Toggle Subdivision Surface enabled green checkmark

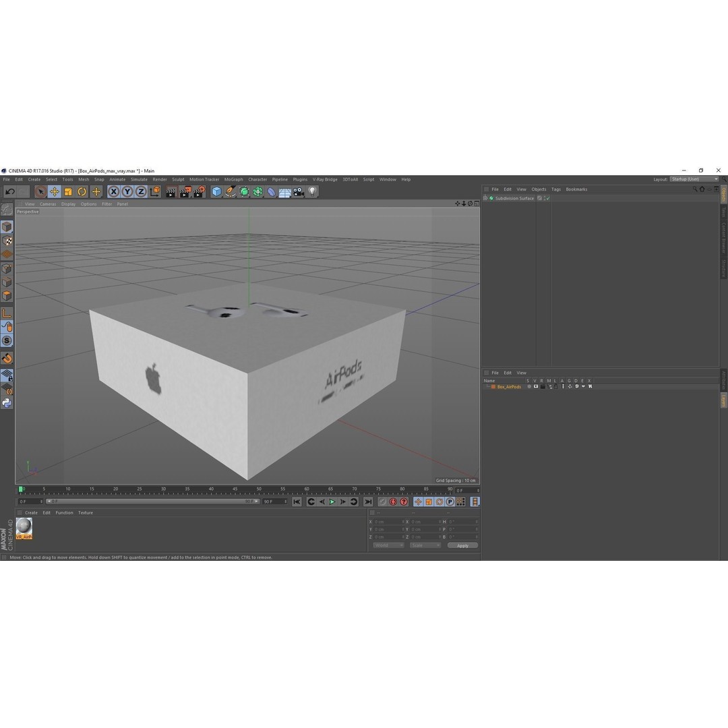pos(548,198)
